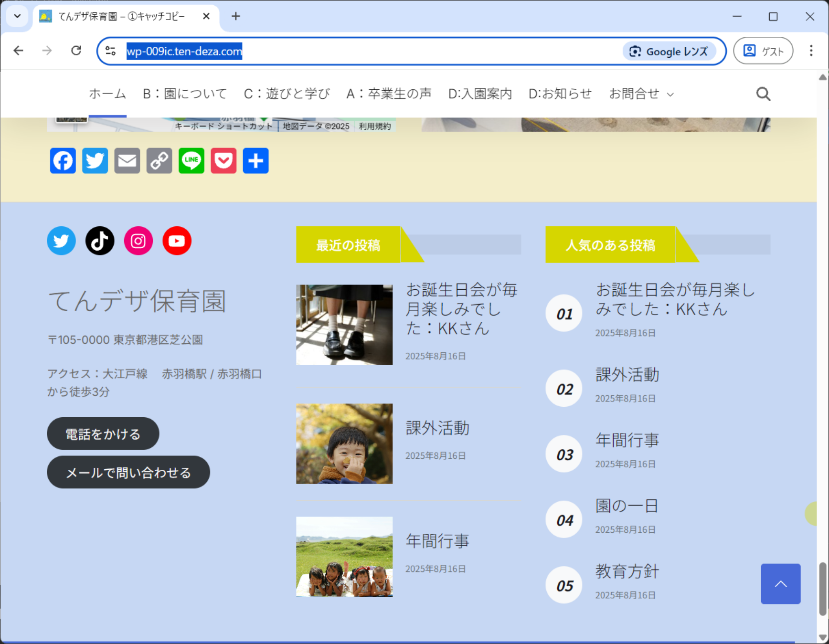Open the site search magnifier icon
This screenshot has width=829, height=644.
(x=763, y=94)
